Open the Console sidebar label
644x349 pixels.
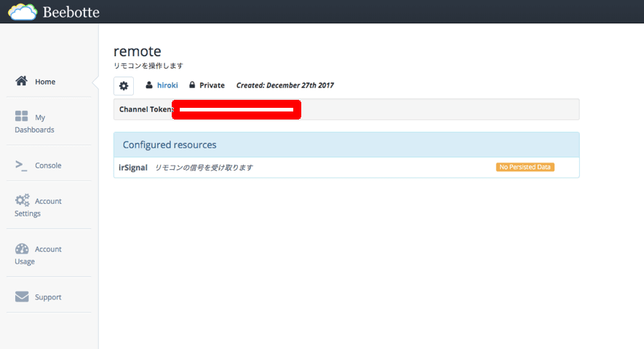(x=48, y=165)
